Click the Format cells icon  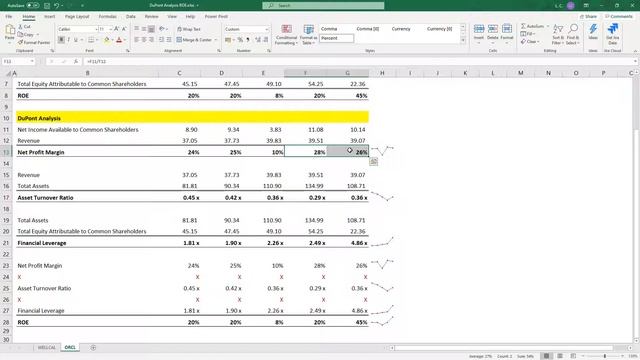pyautogui.click(x=507, y=29)
